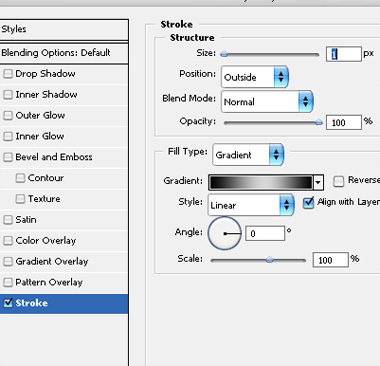The image size is (380, 366).
Task: Tick the Outer Glow checkbox
Action: click(x=8, y=115)
